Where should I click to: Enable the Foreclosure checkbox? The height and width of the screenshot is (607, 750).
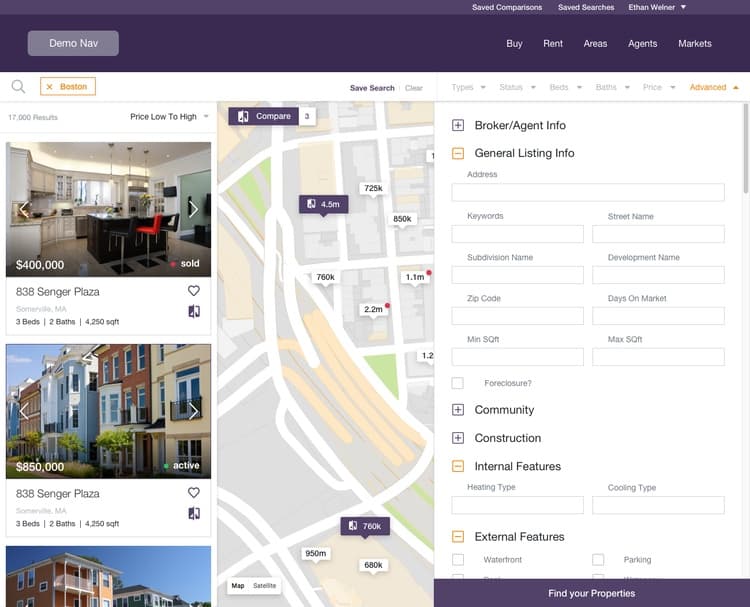[x=458, y=383]
